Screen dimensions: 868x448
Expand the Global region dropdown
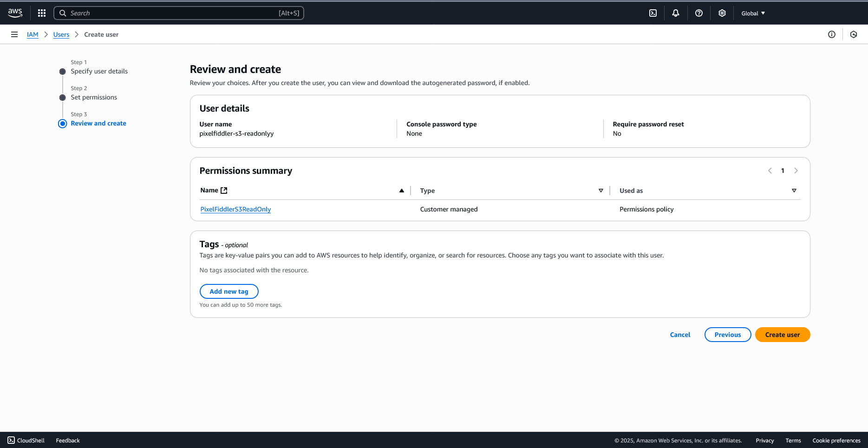coord(753,13)
